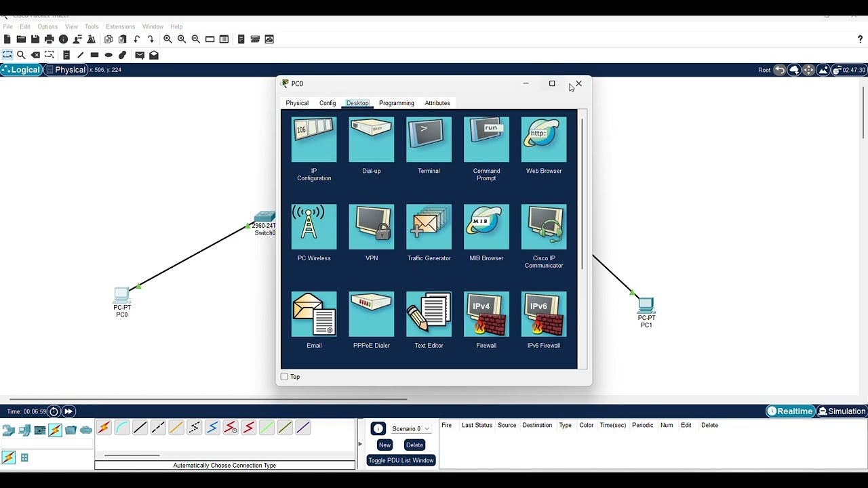This screenshot has width=868, height=488.
Task: Open the Tools menu
Action: click(92, 26)
